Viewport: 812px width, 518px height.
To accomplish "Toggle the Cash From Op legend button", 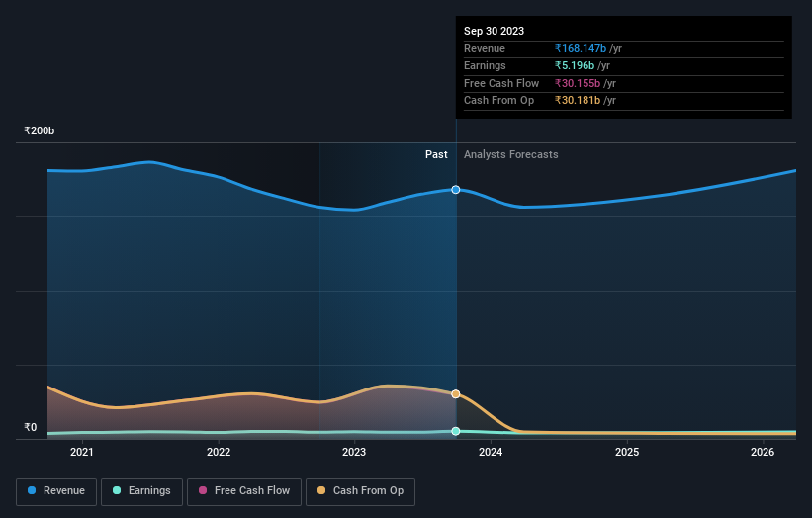I will pos(360,491).
